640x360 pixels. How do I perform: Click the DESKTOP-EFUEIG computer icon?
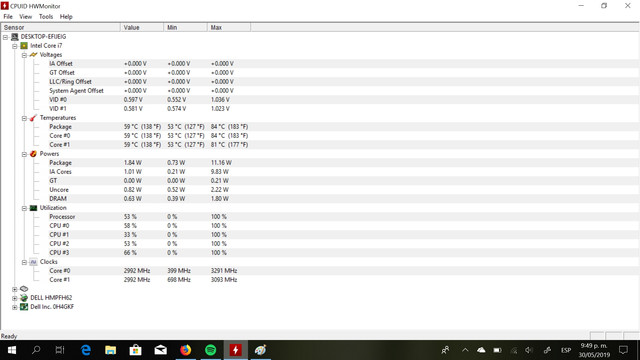coord(15,36)
